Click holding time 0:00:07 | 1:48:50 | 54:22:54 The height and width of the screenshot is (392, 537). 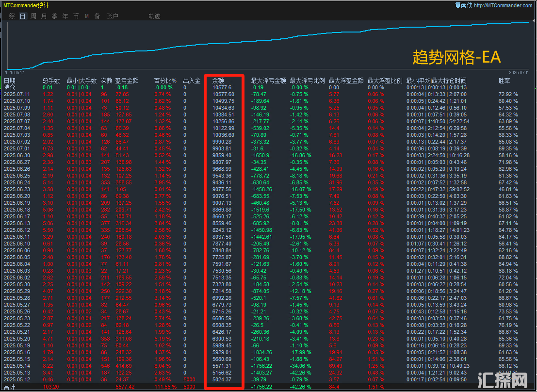(438, 121)
